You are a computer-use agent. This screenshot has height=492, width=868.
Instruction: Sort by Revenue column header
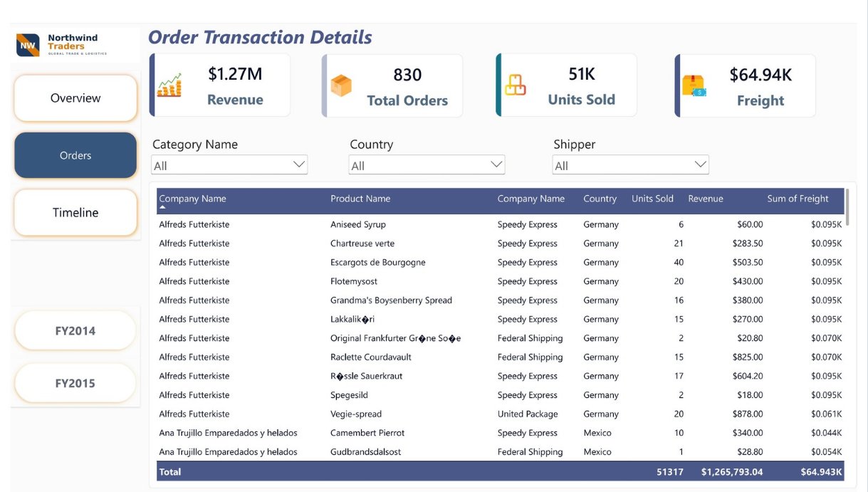(x=706, y=199)
